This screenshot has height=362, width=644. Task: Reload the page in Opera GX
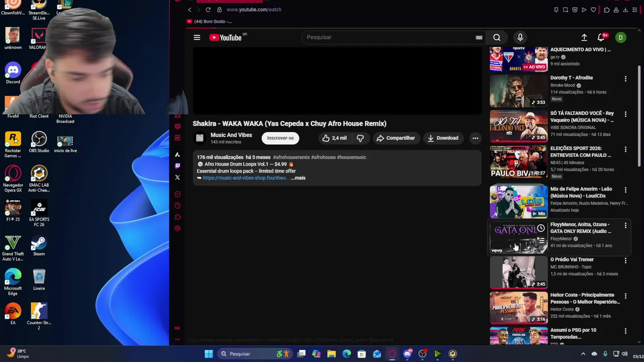coord(208,10)
